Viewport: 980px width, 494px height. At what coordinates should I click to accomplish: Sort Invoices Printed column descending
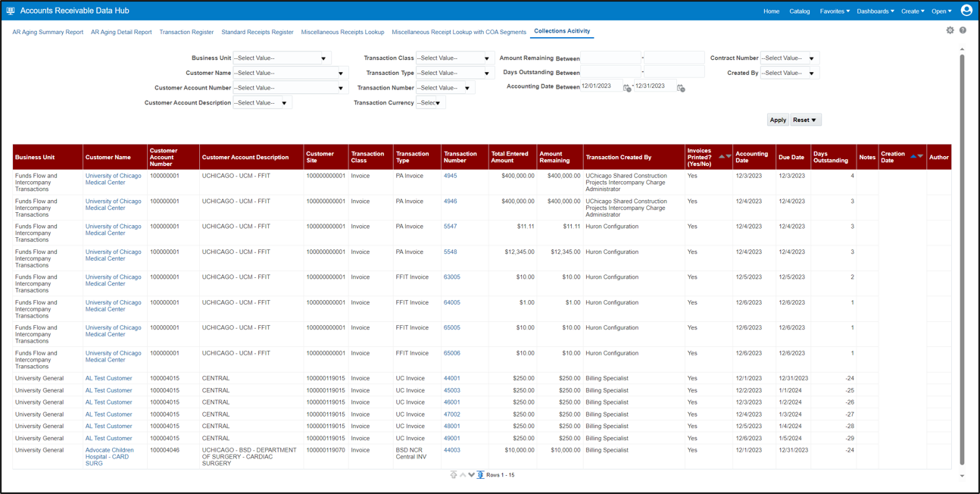click(x=729, y=157)
